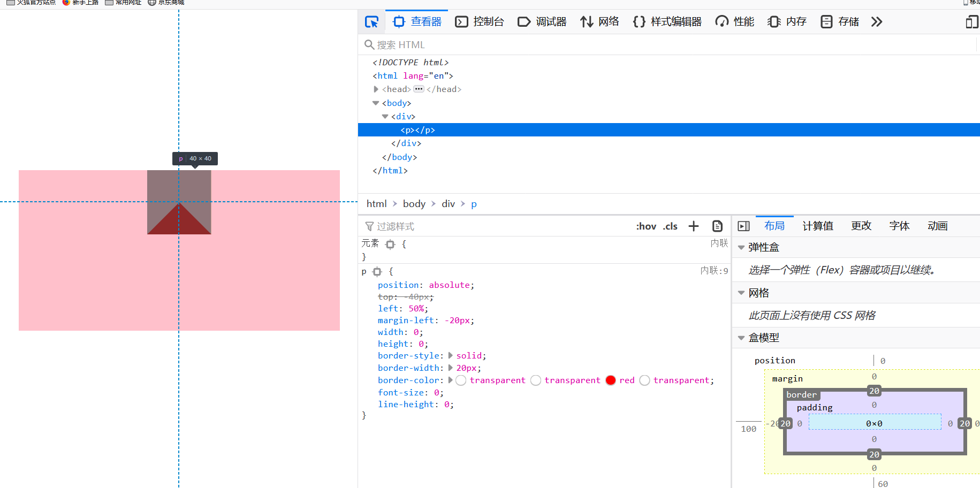Open the 内存 memory tab
Image resolution: width=980 pixels, height=488 pixels.
(787, 22)
